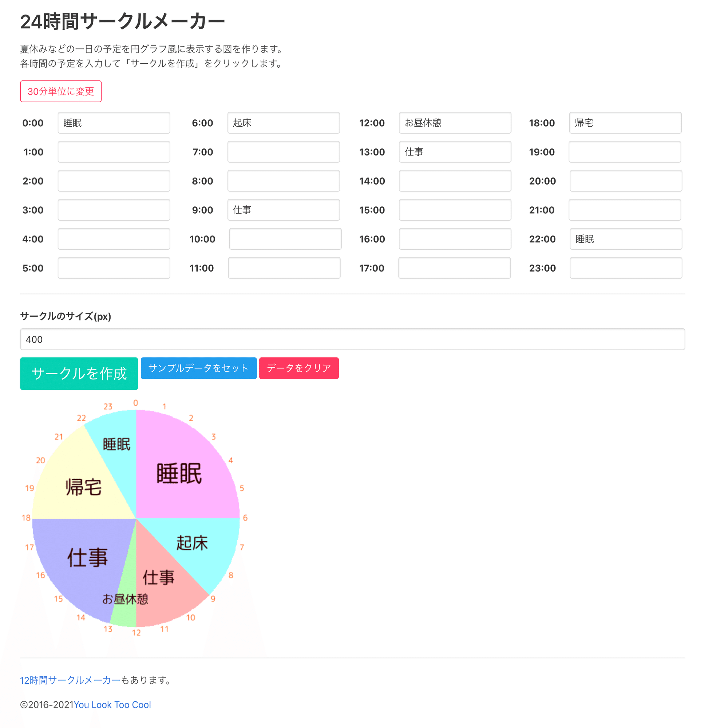Click the 22:00 field containing 睡眠
Image resolution: width=728 pixels, height=728 pixels.
click(x=625, y=239)
